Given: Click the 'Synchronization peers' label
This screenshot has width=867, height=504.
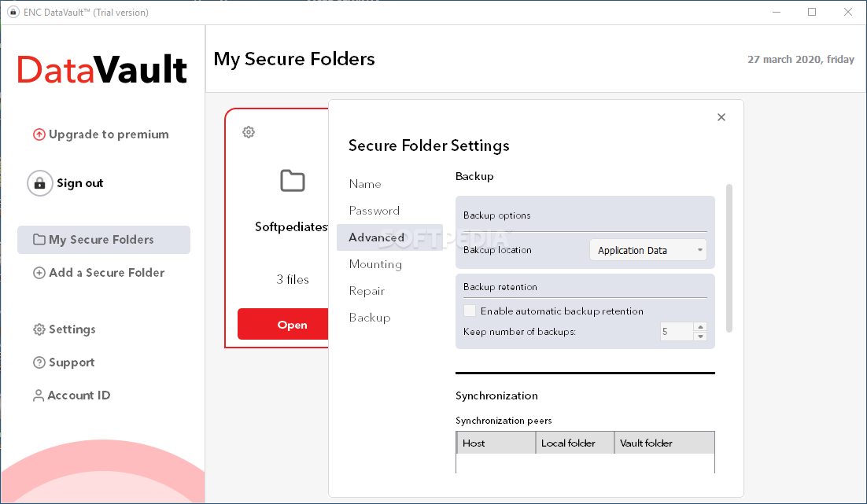Looking at the screenshot, I should point(504,421).
